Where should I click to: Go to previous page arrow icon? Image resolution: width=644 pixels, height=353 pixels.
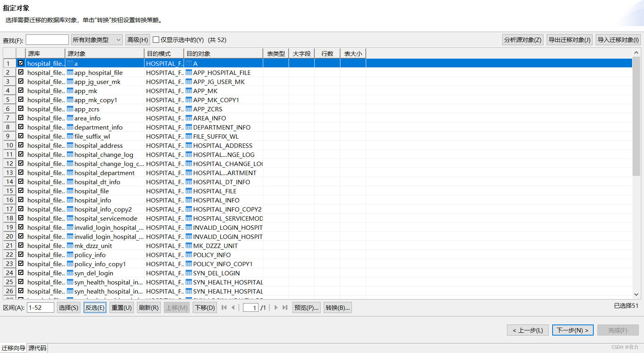click(233, 307)
